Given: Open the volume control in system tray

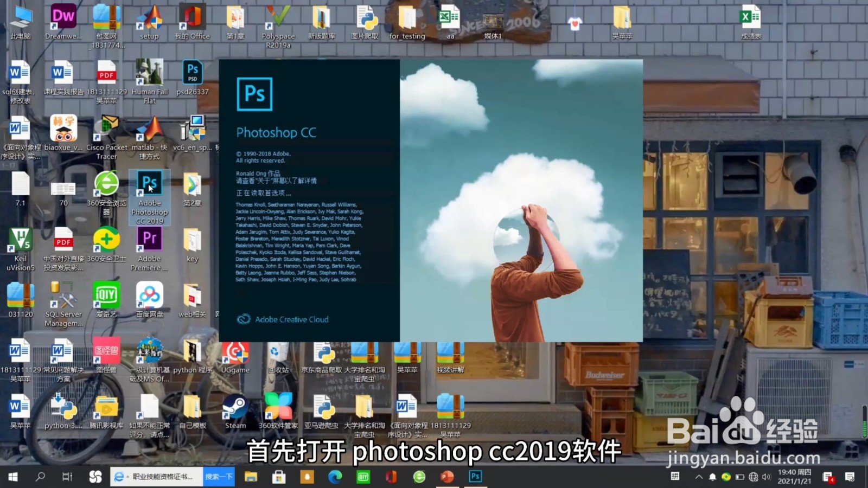Looking at the screenshot, I should click(766, 477).
